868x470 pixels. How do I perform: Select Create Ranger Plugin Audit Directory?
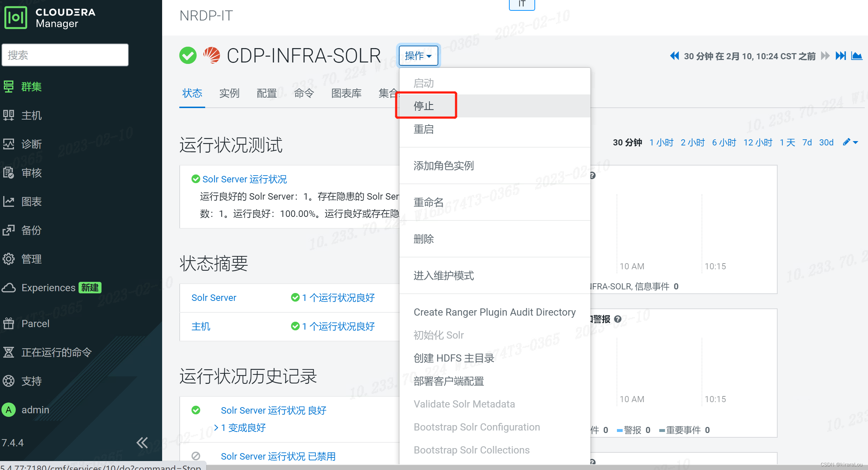pyautogui.click(x=495, y=312)
